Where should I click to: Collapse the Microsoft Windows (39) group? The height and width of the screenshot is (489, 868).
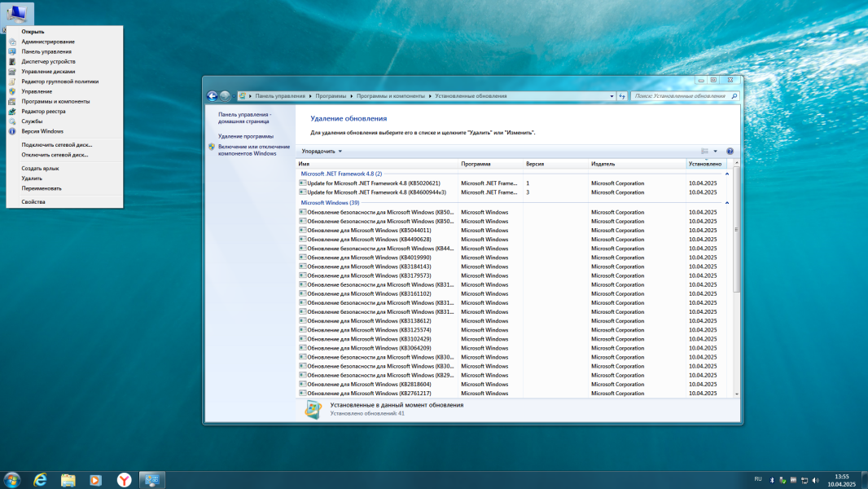click(727, 203)
